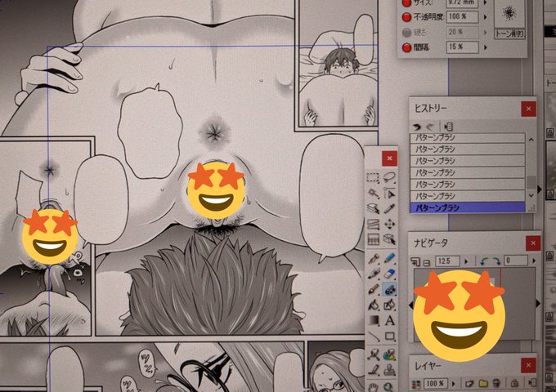This screenshot has height=392, width=556.
Task: Select the Text tool
Action: pyautogui.click(x=389, y=320)
